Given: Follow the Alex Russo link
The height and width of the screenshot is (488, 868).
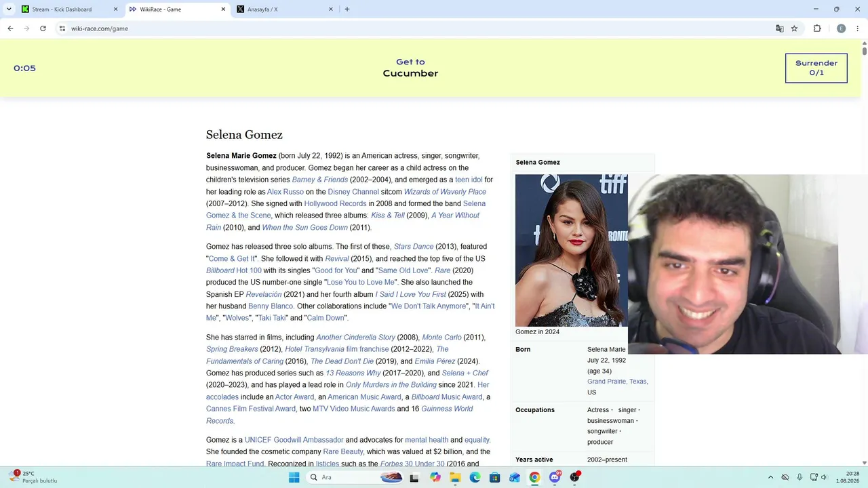Looking at the screenshot, I should click(x=285, y=192).
